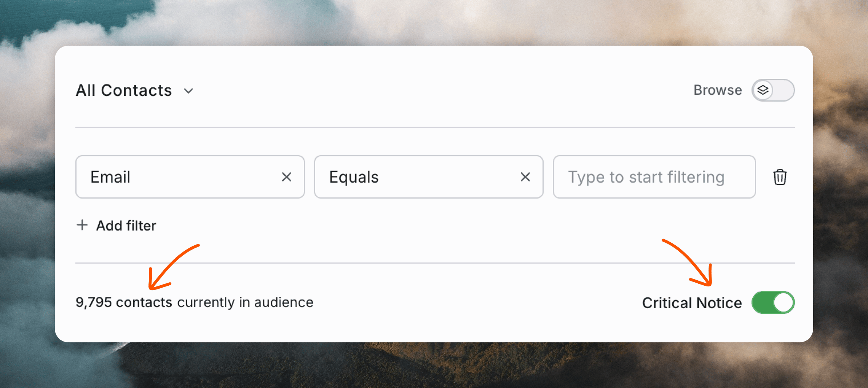Image resolution: width=868 pixels, height=388 pixels.
Task: Focus the 'Type to start filtering' input
Action: coord(654,177)
